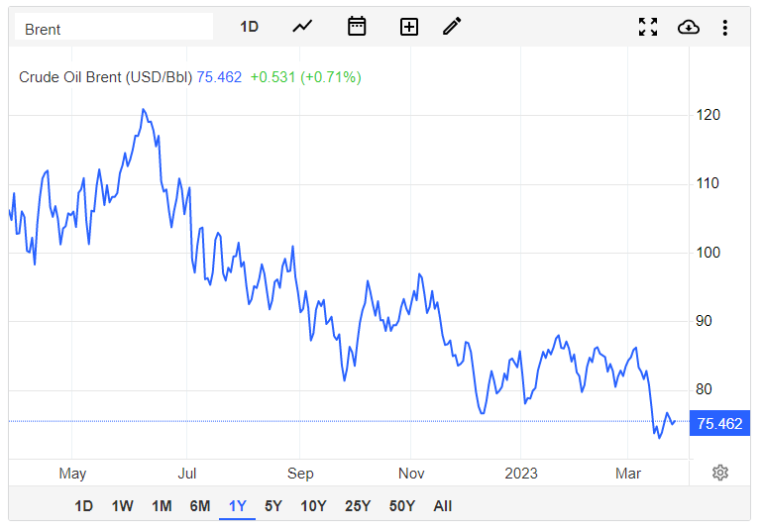762x532 pixels.
Task: Open the three-dot more options menu
Action: click(724, 27)
